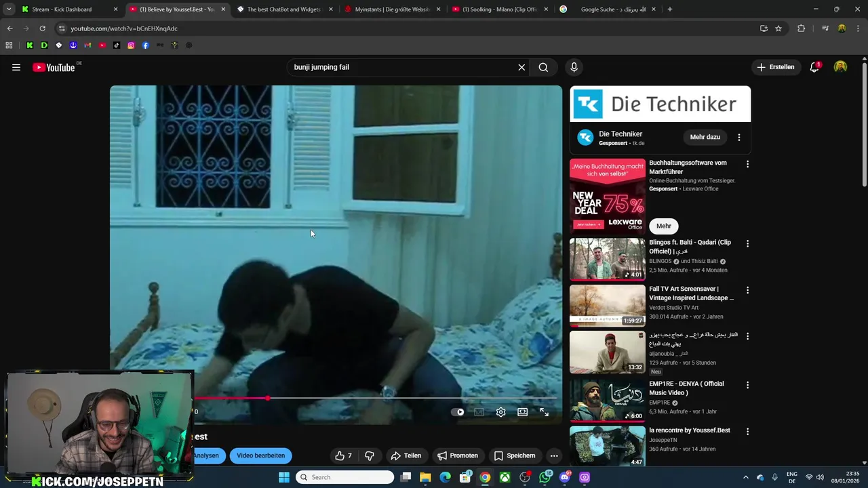Seek along the red video progress bar
Viewport: 868px width, 488px height.
[376, 399]
